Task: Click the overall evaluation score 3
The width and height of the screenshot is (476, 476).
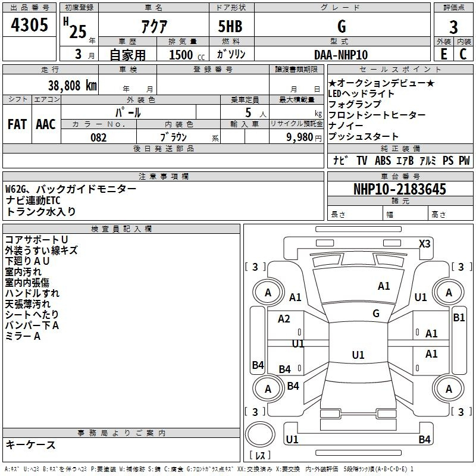Action: coord(453,26)
